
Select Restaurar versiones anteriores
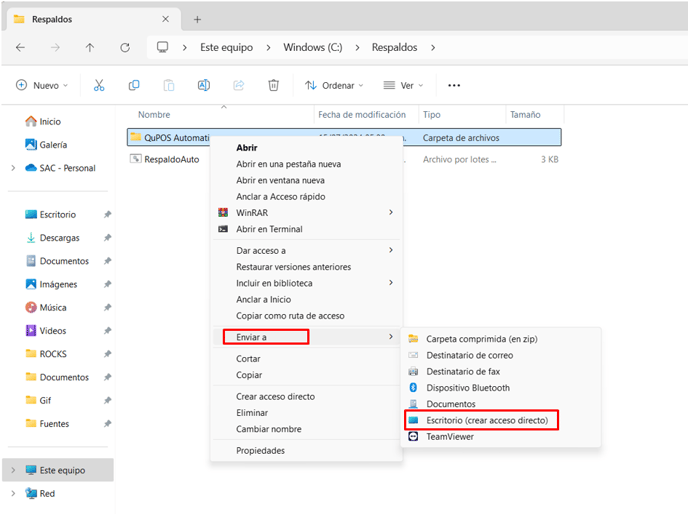click(293, 267)
